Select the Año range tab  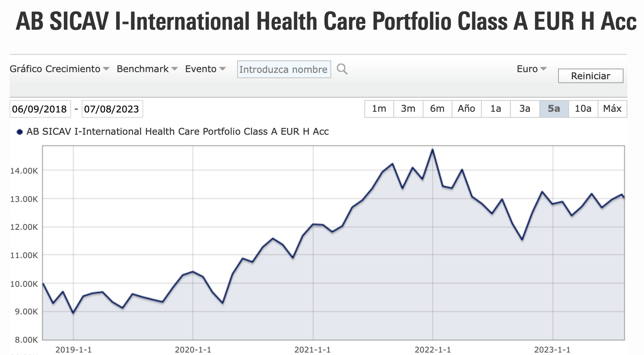point(466,109)
